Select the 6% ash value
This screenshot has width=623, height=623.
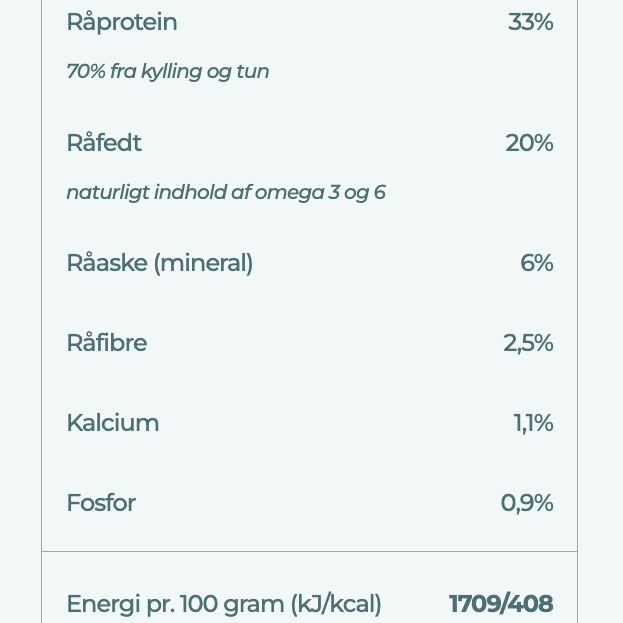coord(536,263)
